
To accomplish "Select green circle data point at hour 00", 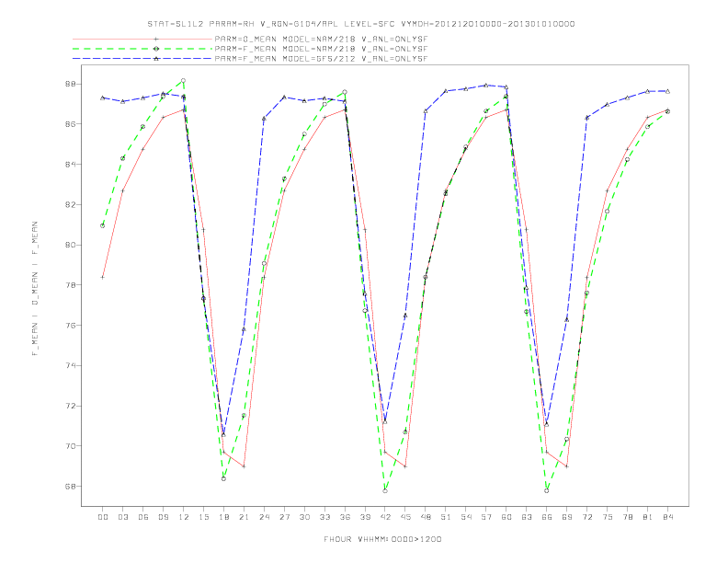I will [103, 225].
